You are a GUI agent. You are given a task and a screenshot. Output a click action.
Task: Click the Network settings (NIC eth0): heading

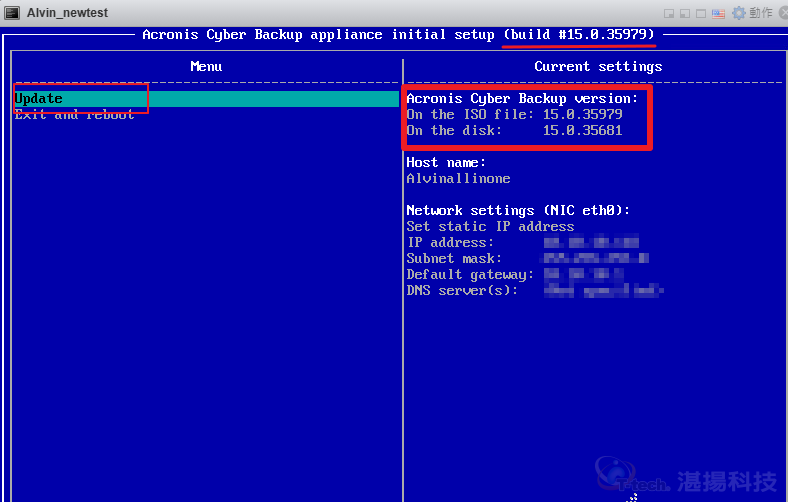tap(518, 211)
